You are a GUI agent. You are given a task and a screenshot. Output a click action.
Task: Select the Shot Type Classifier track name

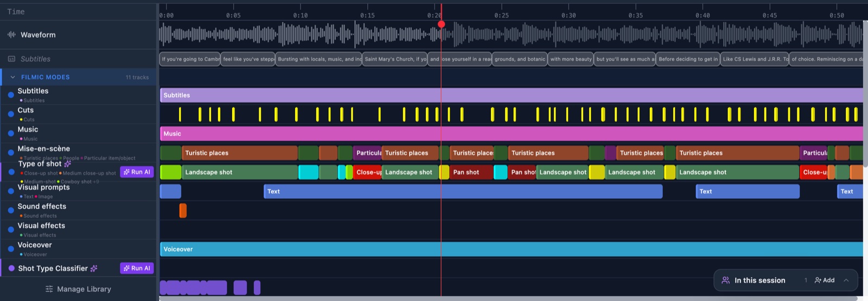(x=53, y=268)
